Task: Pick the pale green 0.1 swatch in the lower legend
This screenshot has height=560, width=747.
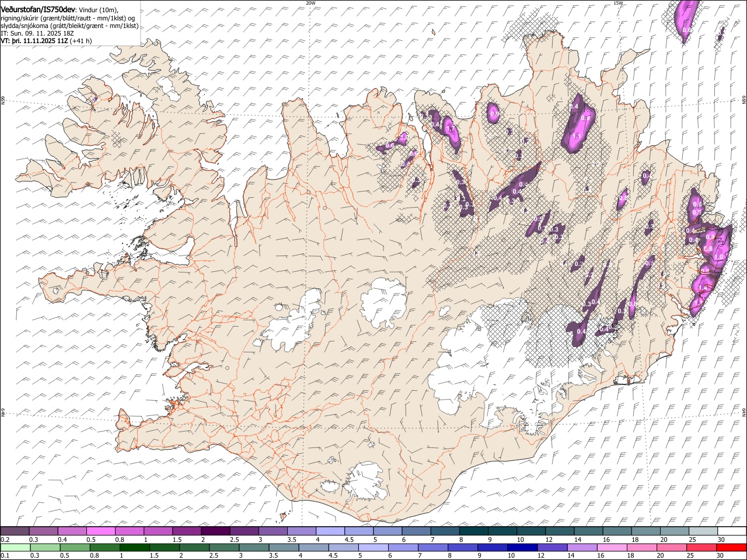Action: pyautogui.click(x=15, y=548)
